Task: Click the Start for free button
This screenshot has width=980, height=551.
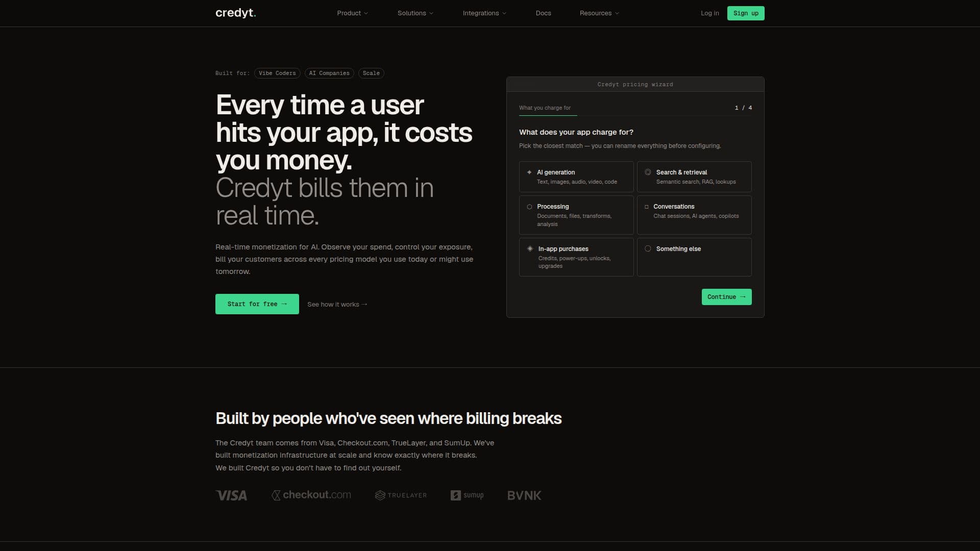Action: [x=257, y=304]
